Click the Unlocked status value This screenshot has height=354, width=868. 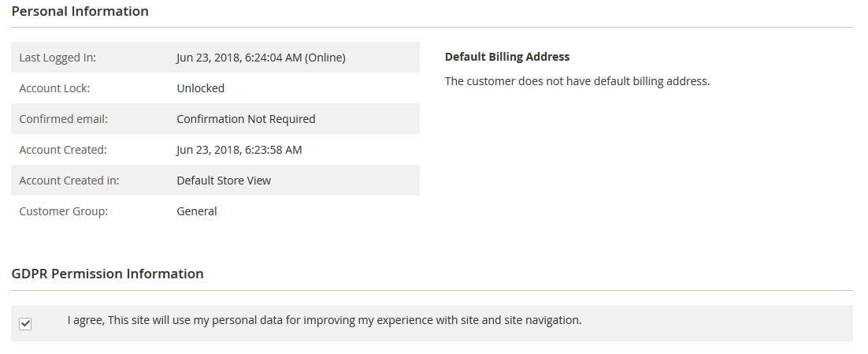tap(200, 88)
